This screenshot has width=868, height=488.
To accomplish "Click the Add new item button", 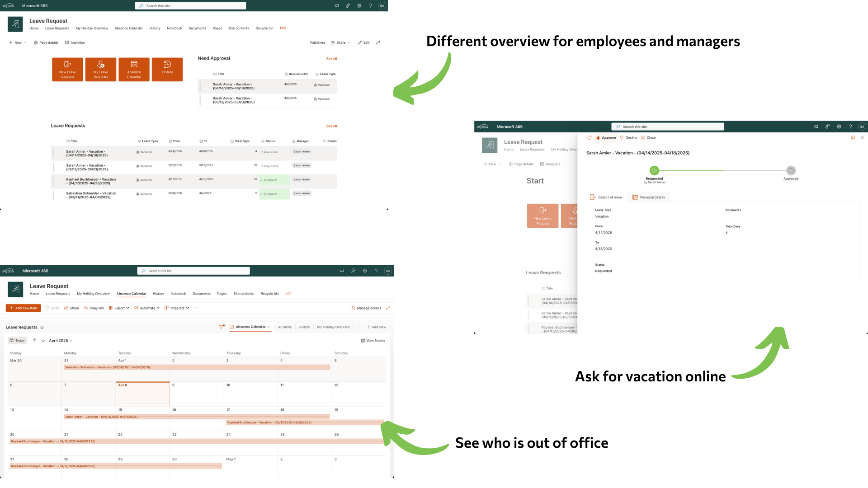I will coord(24,308).
